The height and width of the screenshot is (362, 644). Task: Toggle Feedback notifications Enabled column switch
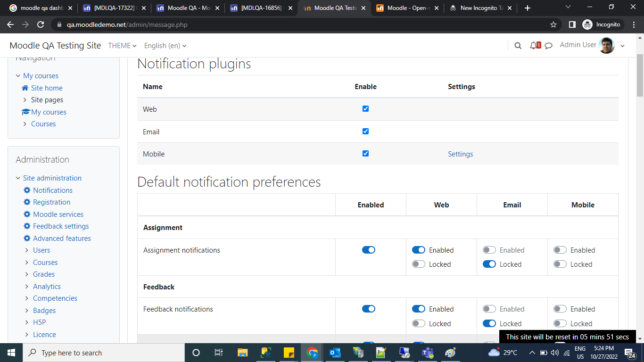pyautogui.click(x=369, y=309)
